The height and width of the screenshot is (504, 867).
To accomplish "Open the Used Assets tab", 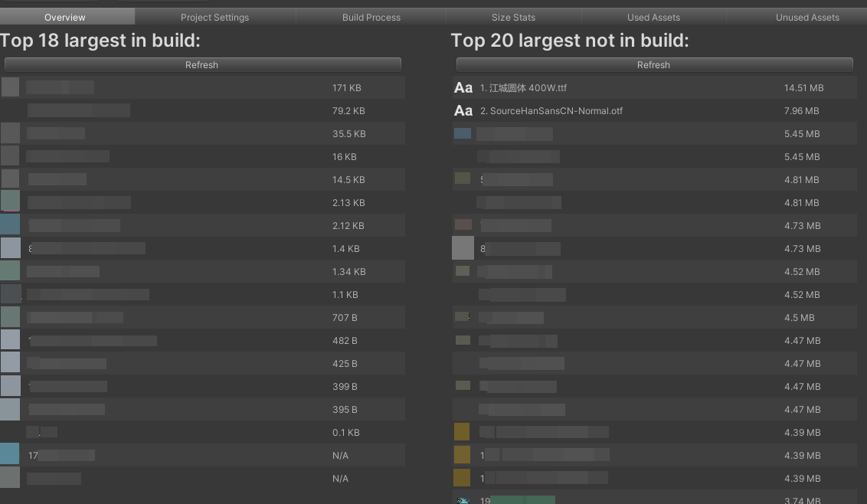I will point(653,17).
